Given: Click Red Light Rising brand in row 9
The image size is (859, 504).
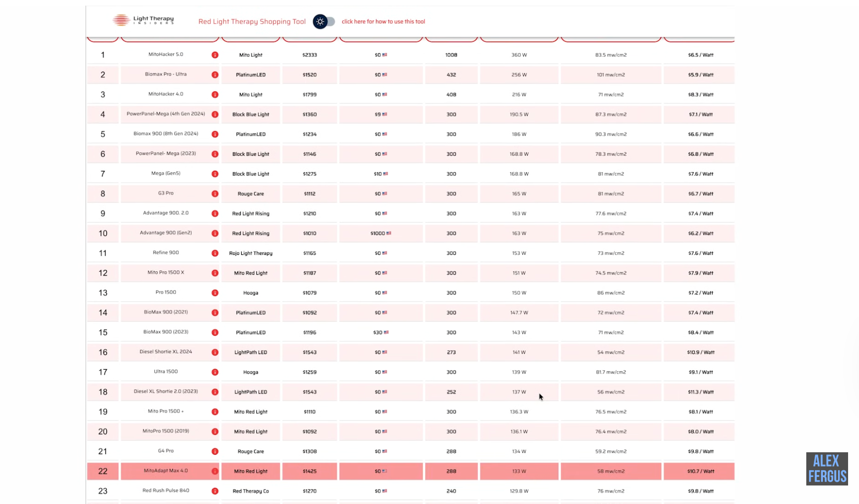Looking at the screenshot, I should pyautogui.click(x=251, y=214).
